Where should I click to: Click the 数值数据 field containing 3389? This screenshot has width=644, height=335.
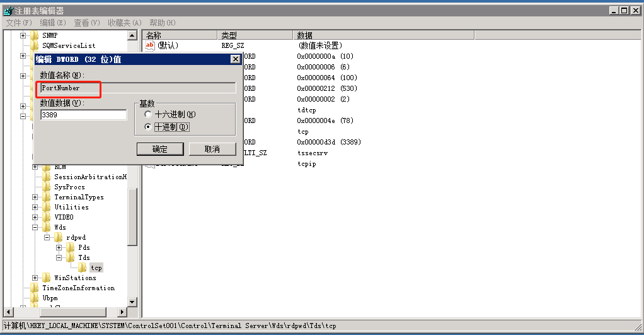pyautogui.click(x=83, y=115)
